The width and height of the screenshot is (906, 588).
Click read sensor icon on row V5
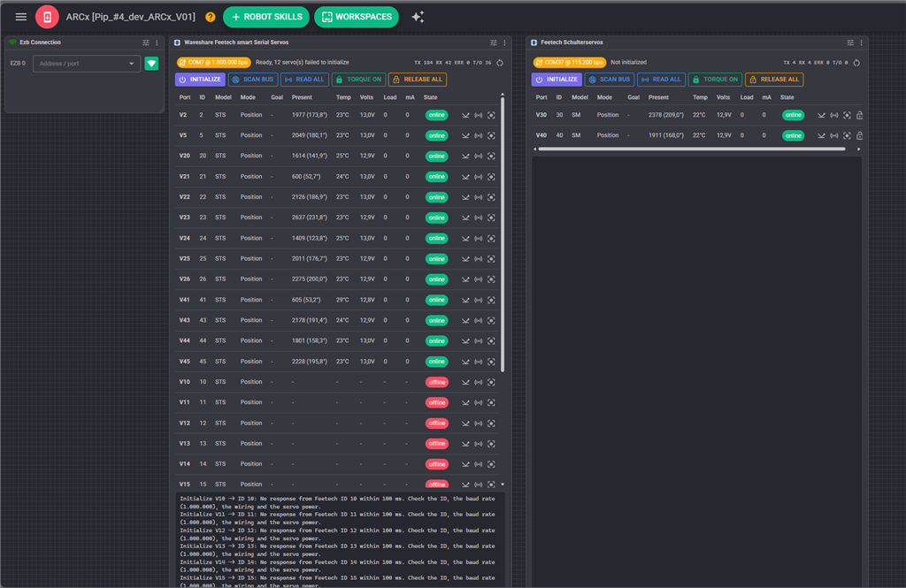tap(479, 136)
